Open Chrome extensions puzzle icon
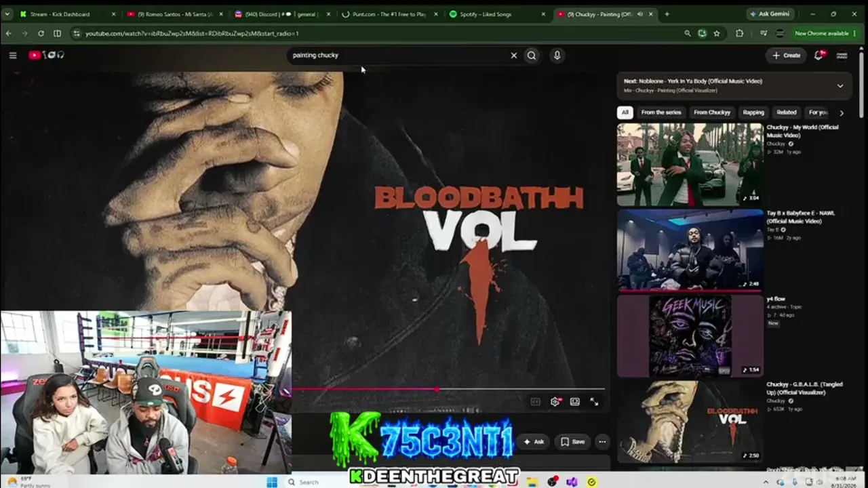The width and height of the screenshot is (868, 488). click(x=740, y=33)
